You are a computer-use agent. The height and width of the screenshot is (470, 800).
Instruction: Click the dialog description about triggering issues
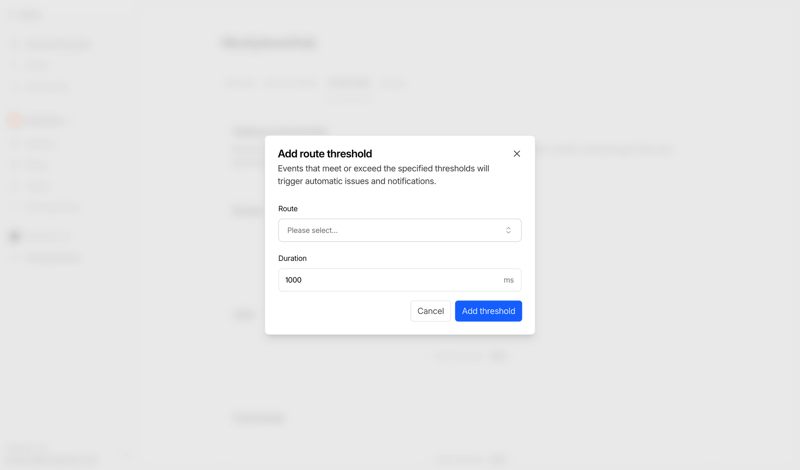coord(384,175)
